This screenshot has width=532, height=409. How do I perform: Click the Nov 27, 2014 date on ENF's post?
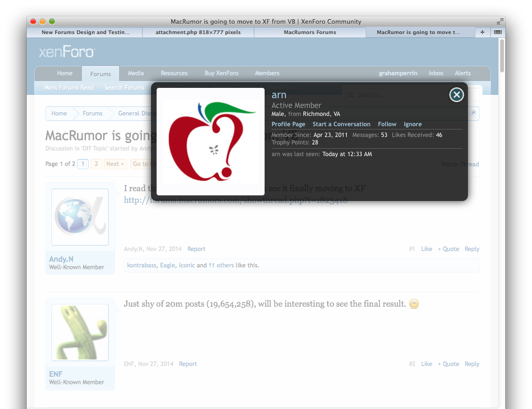[x=156, y=364]
